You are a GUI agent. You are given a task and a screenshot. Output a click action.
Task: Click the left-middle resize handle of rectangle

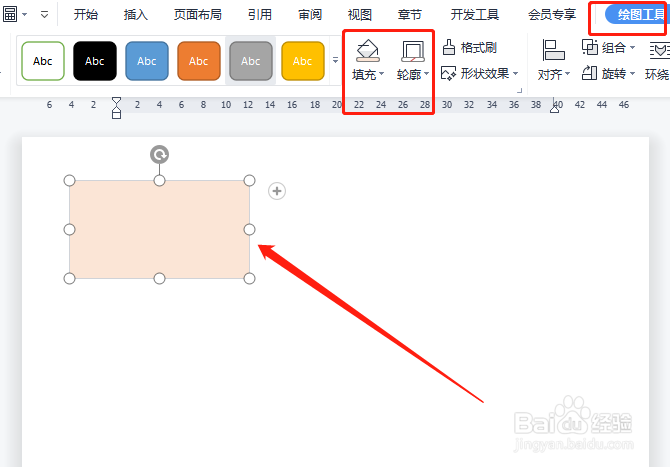pyautogui.click(x=69, y=229)
